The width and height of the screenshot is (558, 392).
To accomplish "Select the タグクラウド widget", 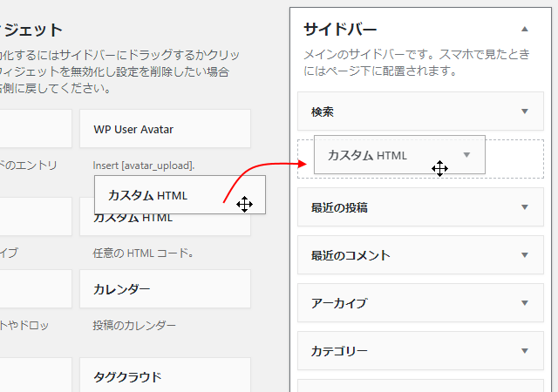I will click(165, 375).
